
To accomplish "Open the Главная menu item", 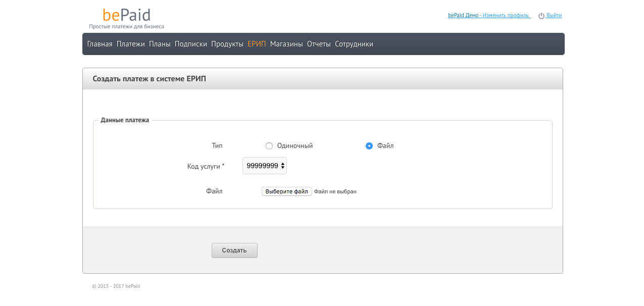I will tap(100, 44).
